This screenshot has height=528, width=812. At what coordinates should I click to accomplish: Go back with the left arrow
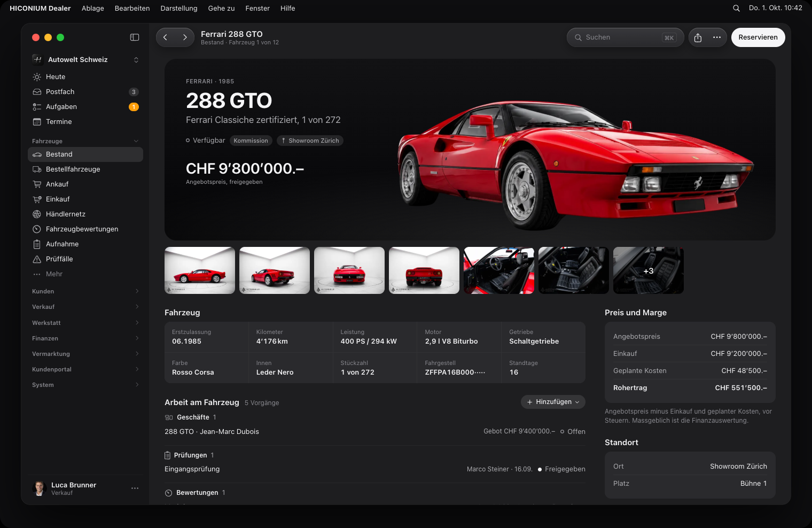tap(166, 37)
